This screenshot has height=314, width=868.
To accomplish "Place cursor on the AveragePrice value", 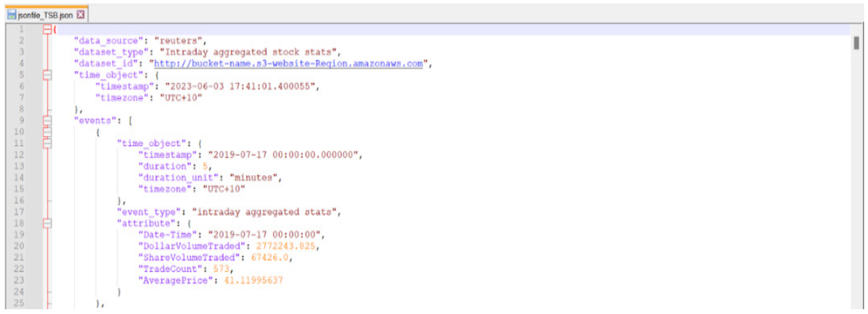I will coord(253,280).
